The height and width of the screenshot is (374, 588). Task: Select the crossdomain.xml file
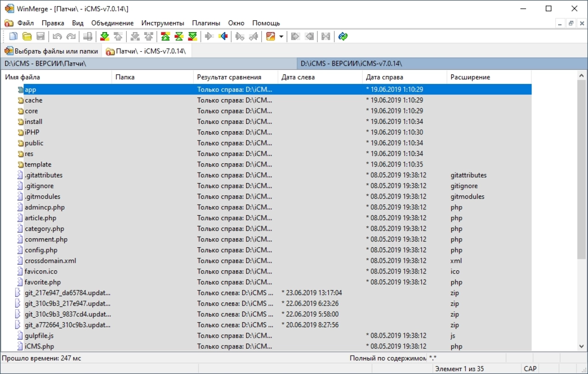point(266,261)
